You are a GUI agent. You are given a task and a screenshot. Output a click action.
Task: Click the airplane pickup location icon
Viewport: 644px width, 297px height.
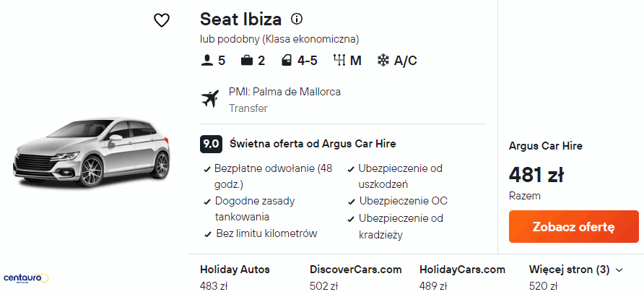tap(210, 99)
